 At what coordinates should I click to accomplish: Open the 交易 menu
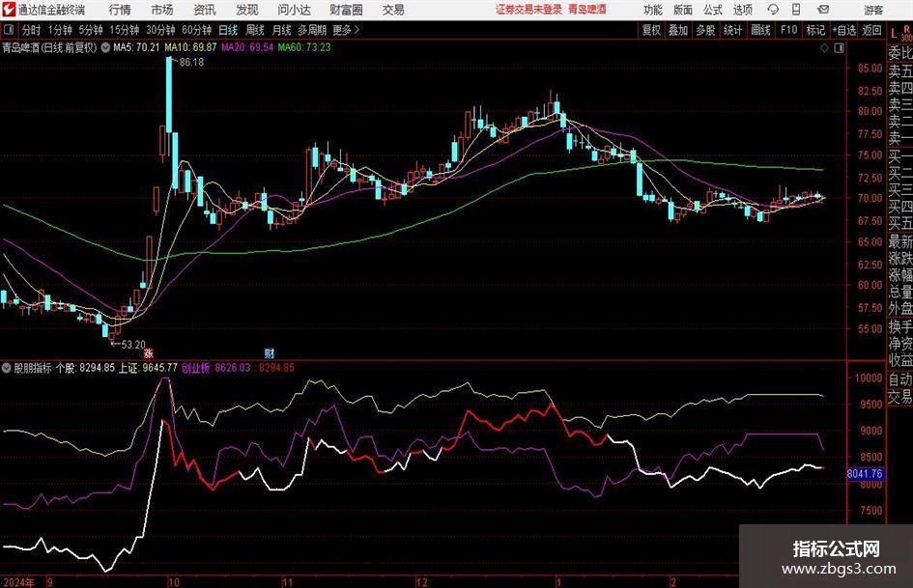click(393, 10)
